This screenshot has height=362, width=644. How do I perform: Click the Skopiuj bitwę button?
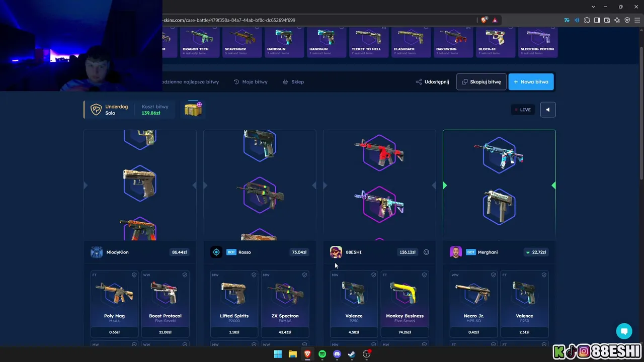coord(481,81)
